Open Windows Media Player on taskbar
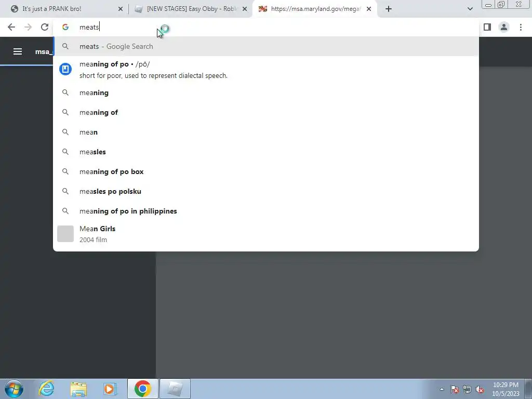 click(x=110, y=389)
